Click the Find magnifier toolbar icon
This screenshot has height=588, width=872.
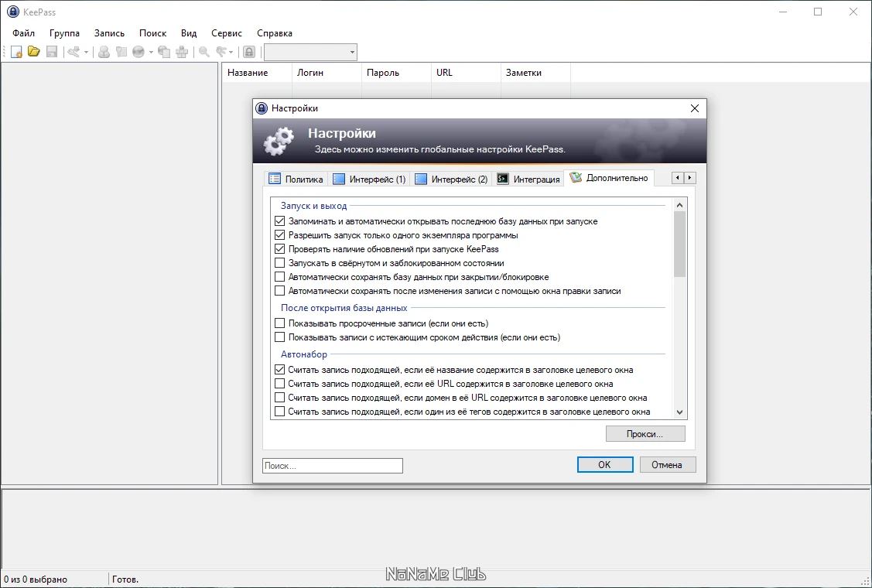click(204, 52)
